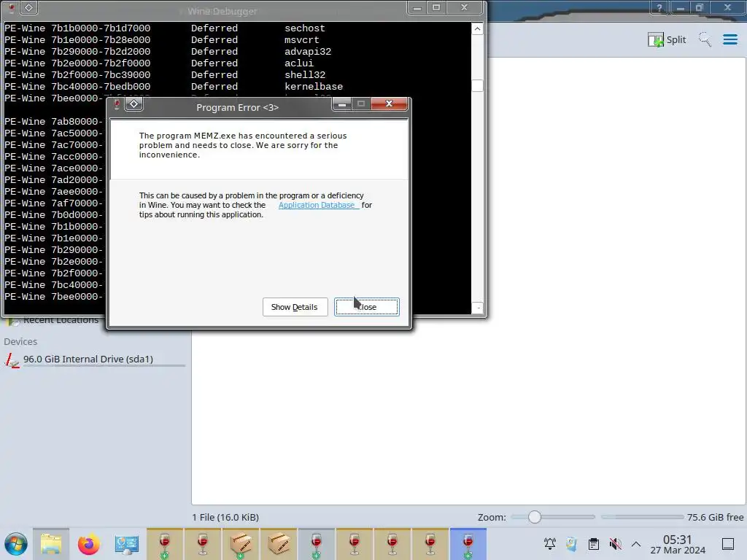
Task: Open 96.0 GiB Internal Drive (sda1)
Action: point(94,359)
